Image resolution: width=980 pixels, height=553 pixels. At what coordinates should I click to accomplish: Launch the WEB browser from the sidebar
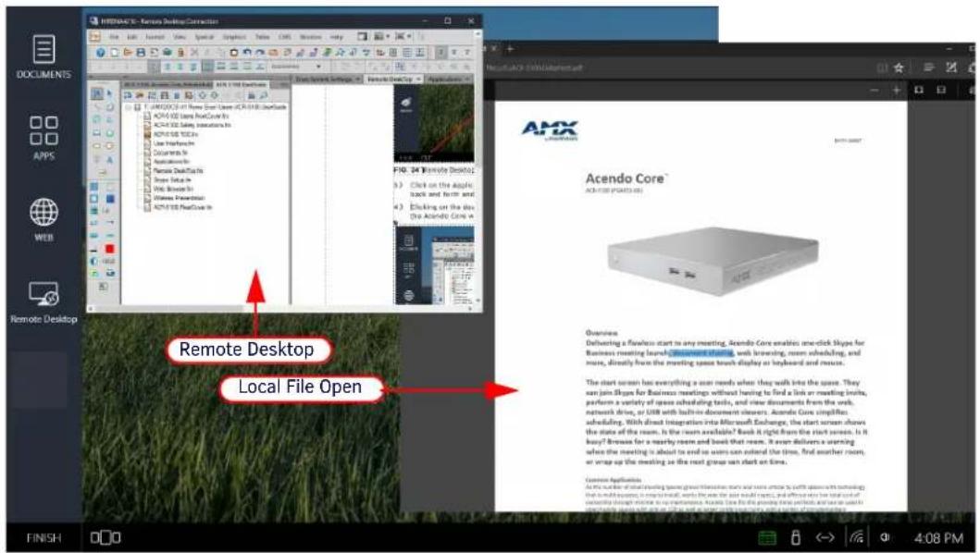click(x=43, y=219)
